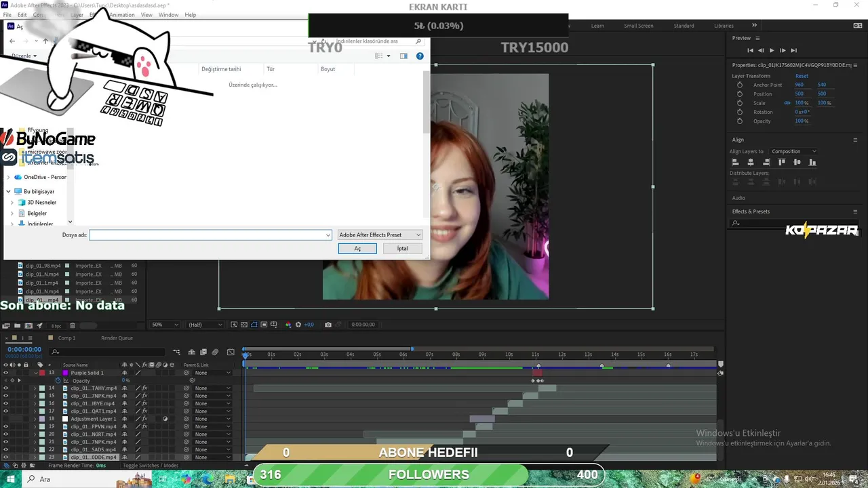This screenshot has height=488, width=868.
Task: Select Libraries workspace
Action: click(x=724, y=26)
